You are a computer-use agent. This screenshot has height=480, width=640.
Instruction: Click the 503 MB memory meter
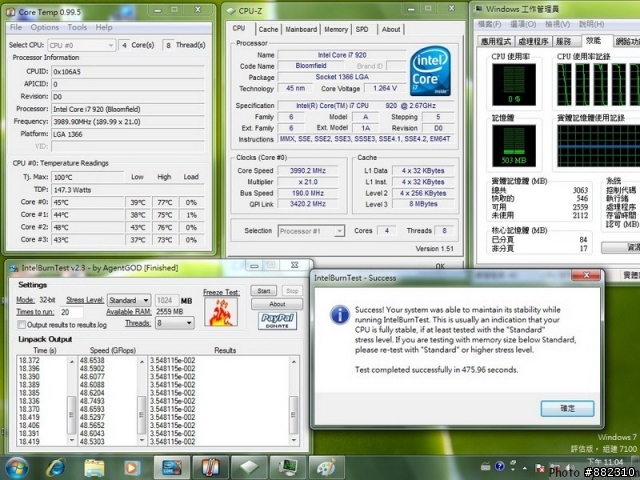(514, 146)
